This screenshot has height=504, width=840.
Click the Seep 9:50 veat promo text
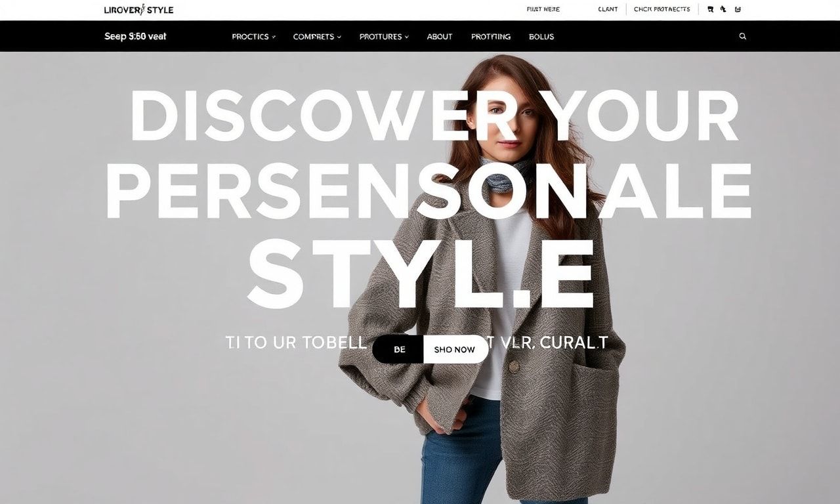tap(135, 37)
